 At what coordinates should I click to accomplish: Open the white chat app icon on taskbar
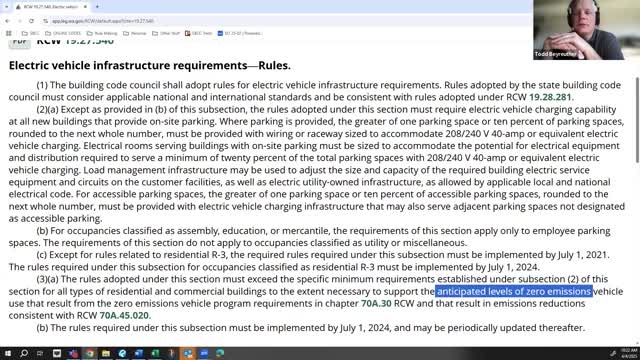coord(57,353)
